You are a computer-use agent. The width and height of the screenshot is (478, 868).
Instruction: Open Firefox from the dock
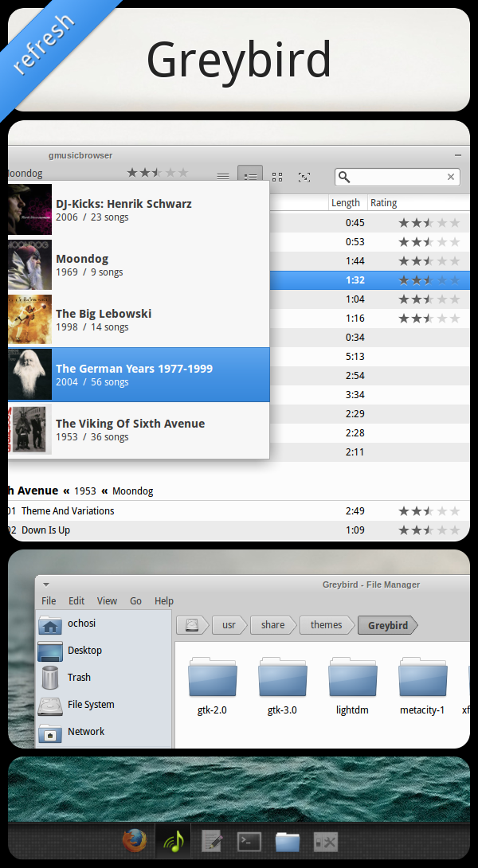[135, 840]
